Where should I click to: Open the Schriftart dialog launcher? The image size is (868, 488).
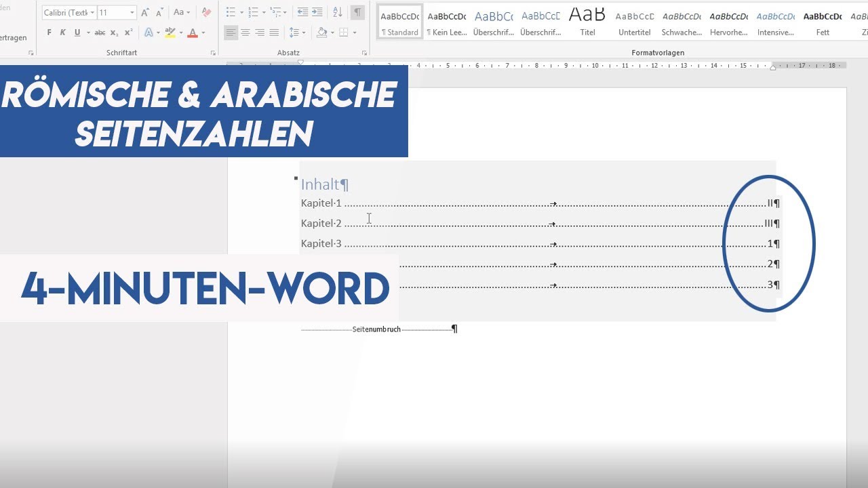point(213,53)
